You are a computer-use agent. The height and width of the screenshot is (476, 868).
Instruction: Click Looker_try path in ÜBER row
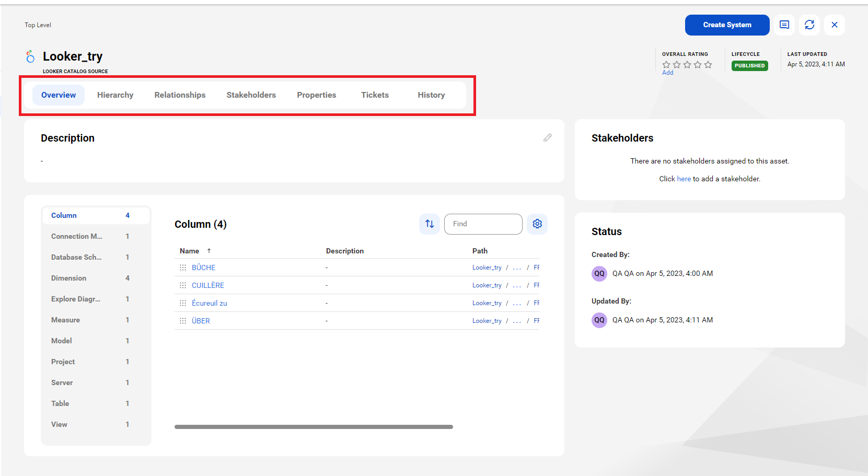coord(487,321)
